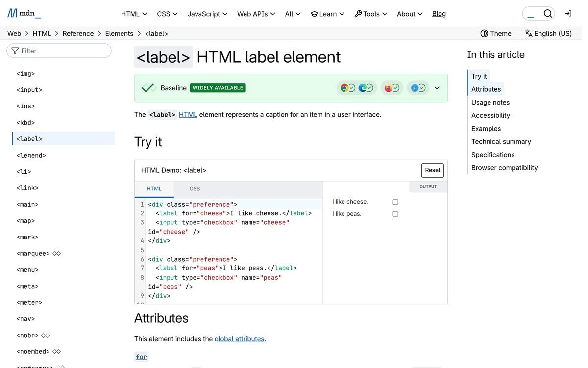The image size is (588, 368).
Task: Jump to Browser compatibility in the outline
Action: 505,168
